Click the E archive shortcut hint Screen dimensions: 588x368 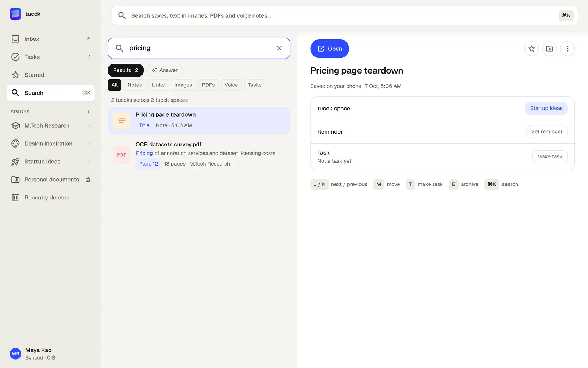click(x=453, y=184)
